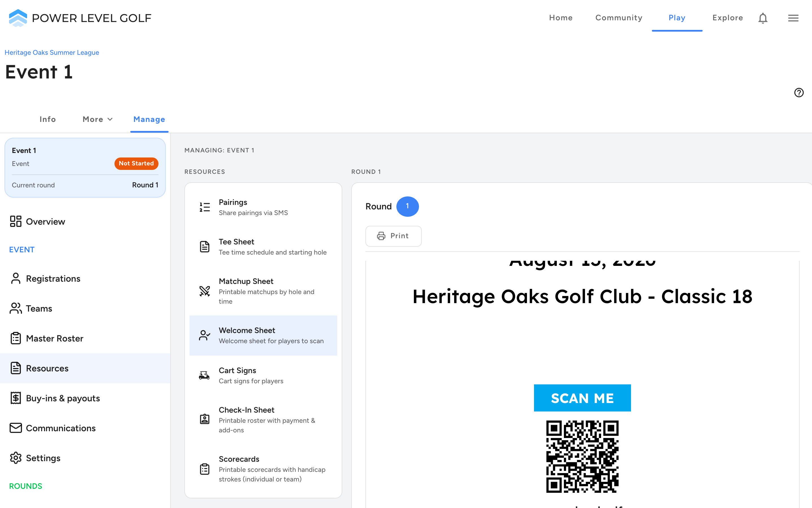Click 'Share pairings via SMS' description
Viewport: 812px width, 508px height.
(253, 213)
